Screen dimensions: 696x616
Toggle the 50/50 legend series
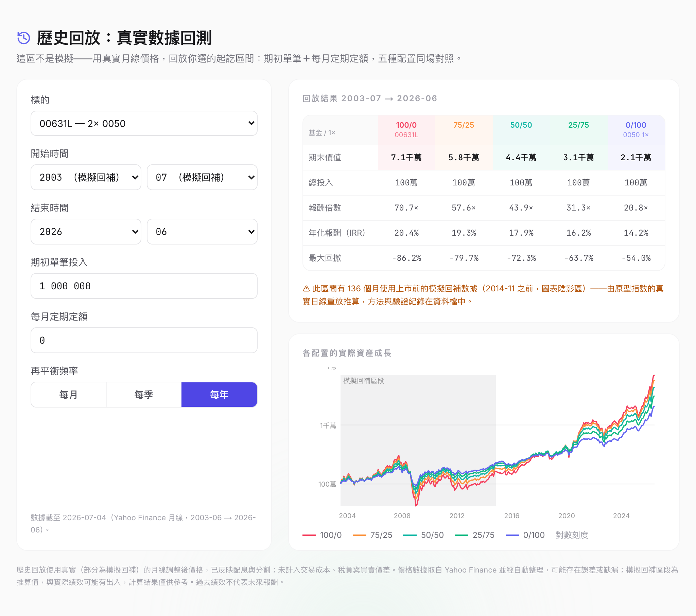click(x=423, y=535)
